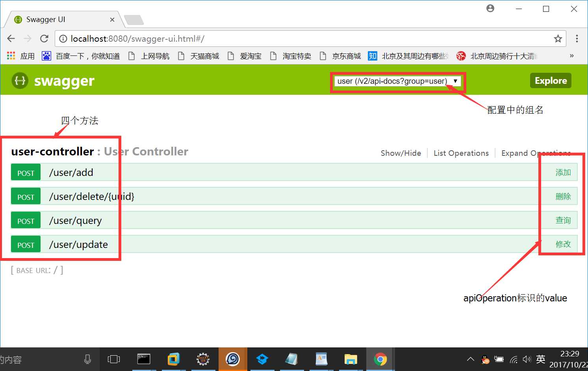This screenshot has height=371, width=588.
Task: Click the site info icon in address bar
Action: click(63, 39)
